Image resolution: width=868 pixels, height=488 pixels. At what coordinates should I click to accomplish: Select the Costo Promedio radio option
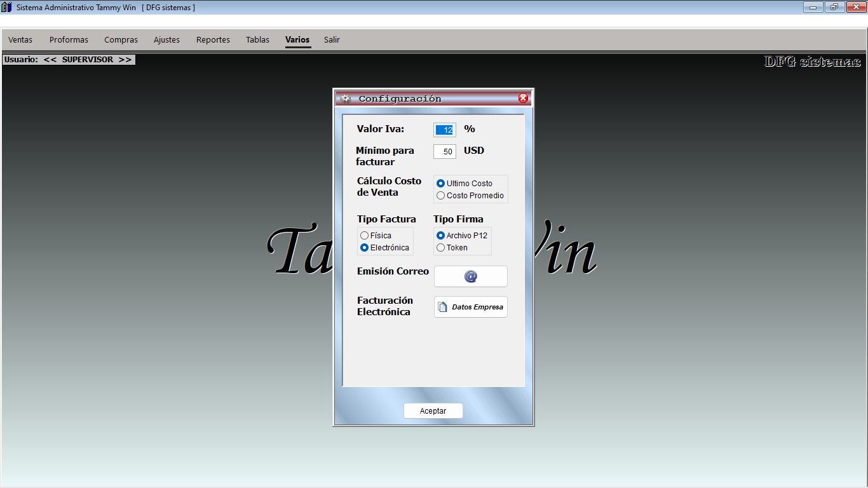[x=470, y=195]
